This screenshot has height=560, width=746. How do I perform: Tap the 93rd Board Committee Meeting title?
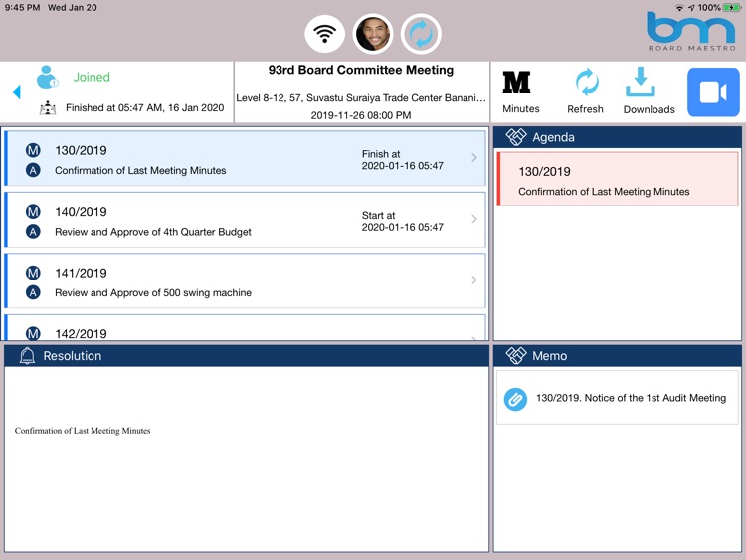pos(361,70)
